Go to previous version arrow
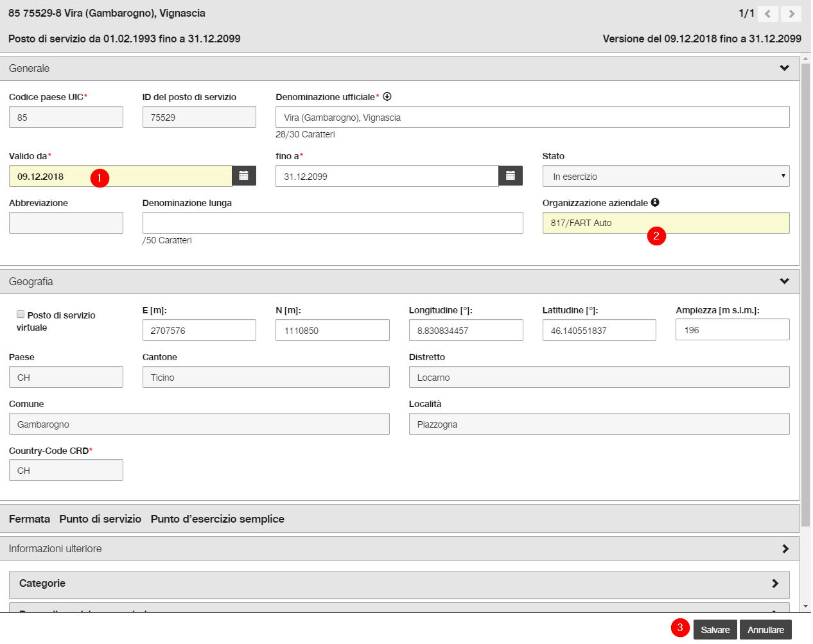 click(768, 13)
